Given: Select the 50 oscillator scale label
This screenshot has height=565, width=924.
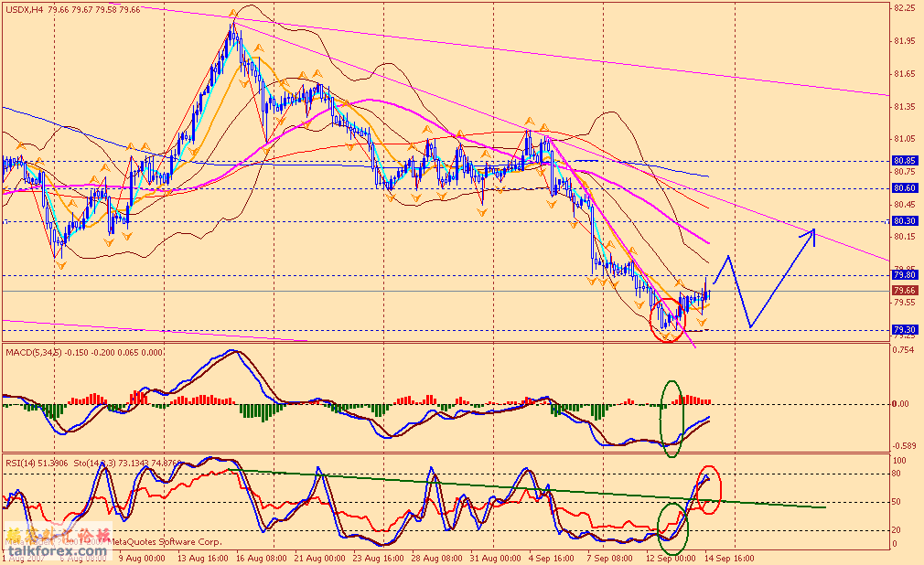Looking at the screenshot, I should pyautogui.click(x=897, y=502).
